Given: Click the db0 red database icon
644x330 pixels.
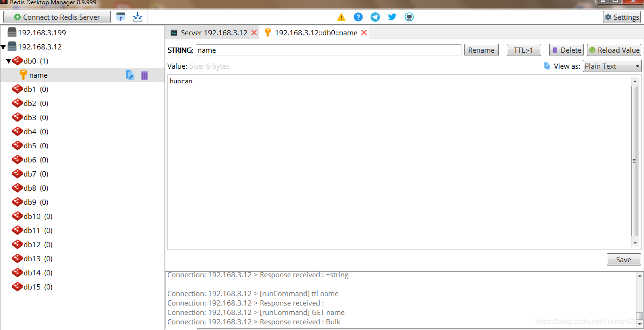Looking at the screenshot, I should (x=17, y=61).
